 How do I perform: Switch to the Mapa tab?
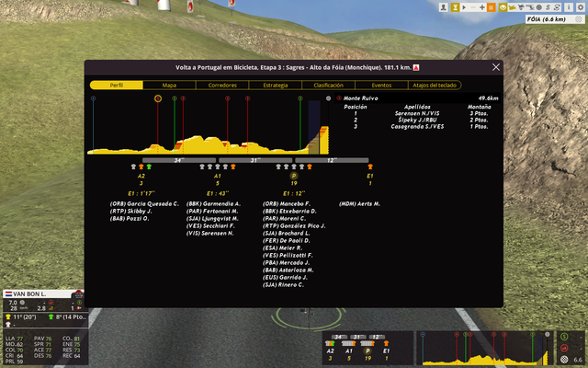pos(169,86)
